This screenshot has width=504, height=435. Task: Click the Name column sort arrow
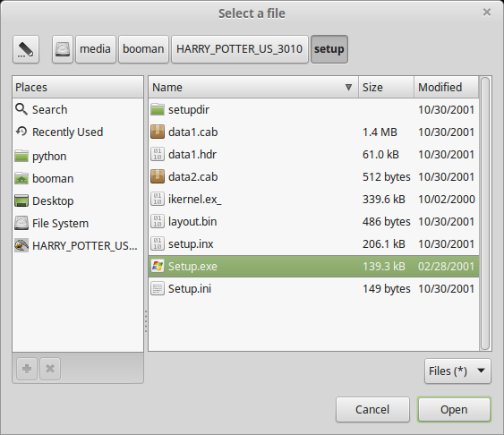pyautogui.click(x=348, y=87)
